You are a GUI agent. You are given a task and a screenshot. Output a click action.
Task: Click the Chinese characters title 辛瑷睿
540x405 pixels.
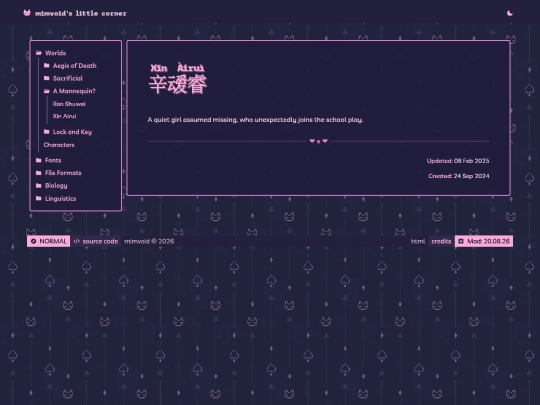178,84
